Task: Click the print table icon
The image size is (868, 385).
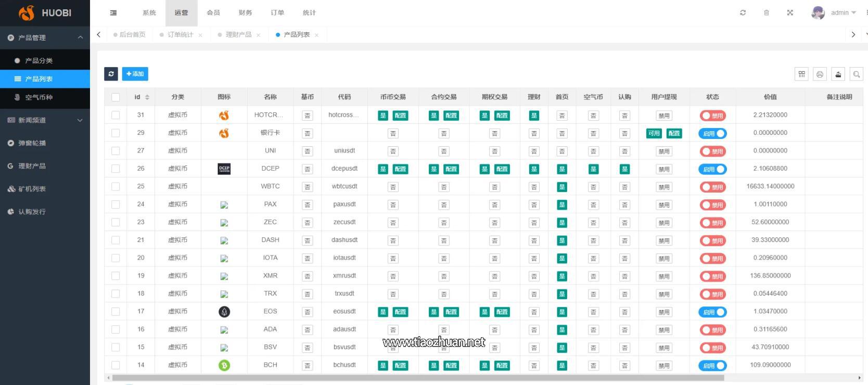Action: click(820, 74)
